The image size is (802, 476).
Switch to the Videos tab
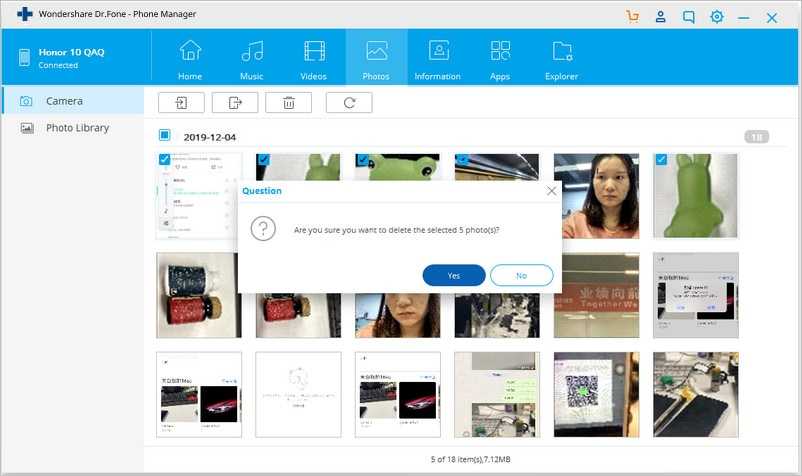314,58
